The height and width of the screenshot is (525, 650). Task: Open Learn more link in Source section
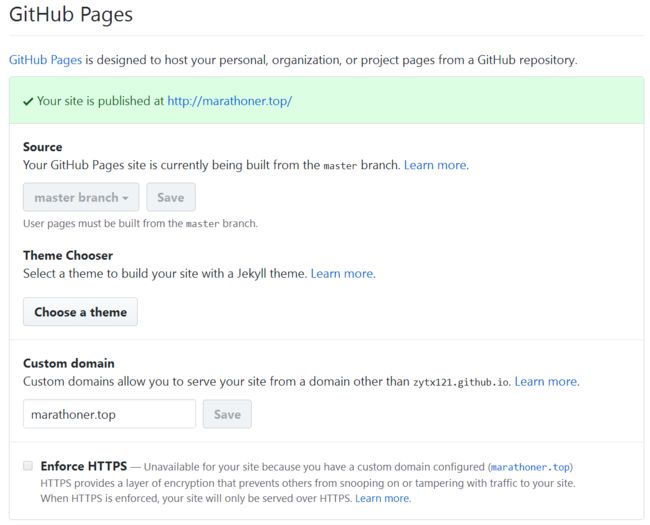point(436,165)
